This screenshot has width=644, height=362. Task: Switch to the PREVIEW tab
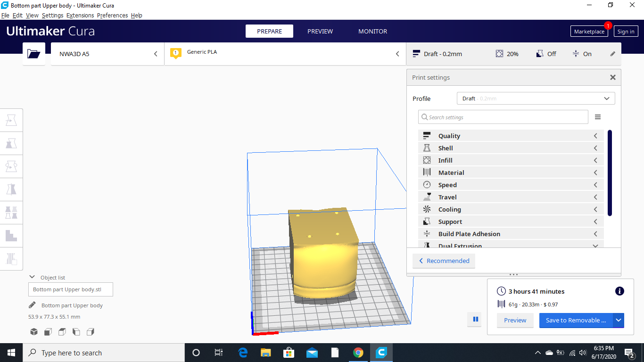[320, 31]
